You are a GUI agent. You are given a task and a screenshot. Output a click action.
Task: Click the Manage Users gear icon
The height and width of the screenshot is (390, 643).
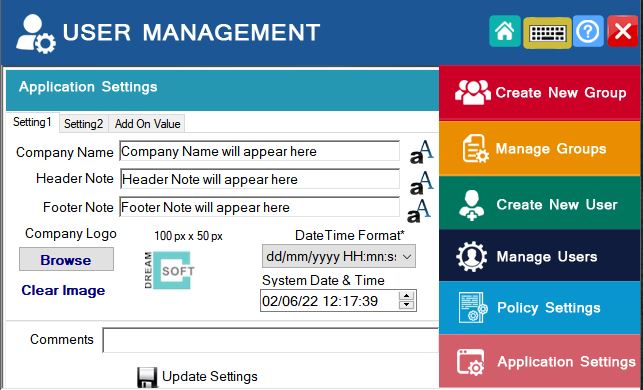point(472,257)
